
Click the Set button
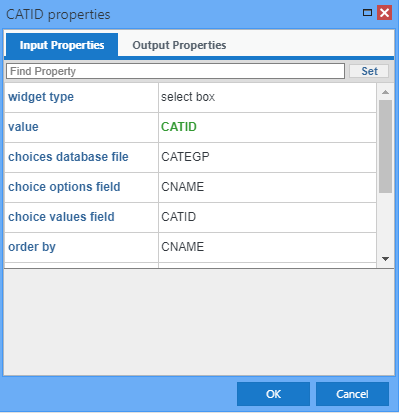(369, 71)
